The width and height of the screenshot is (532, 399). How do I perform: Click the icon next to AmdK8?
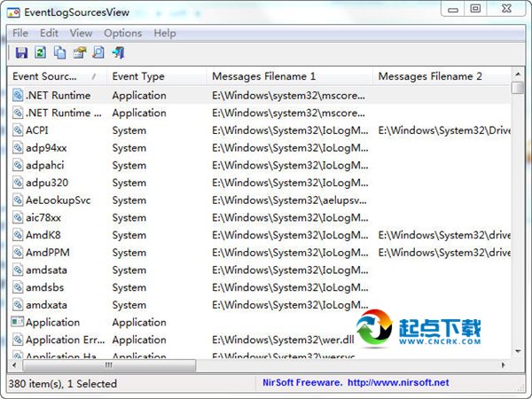(x=18, y=235)
